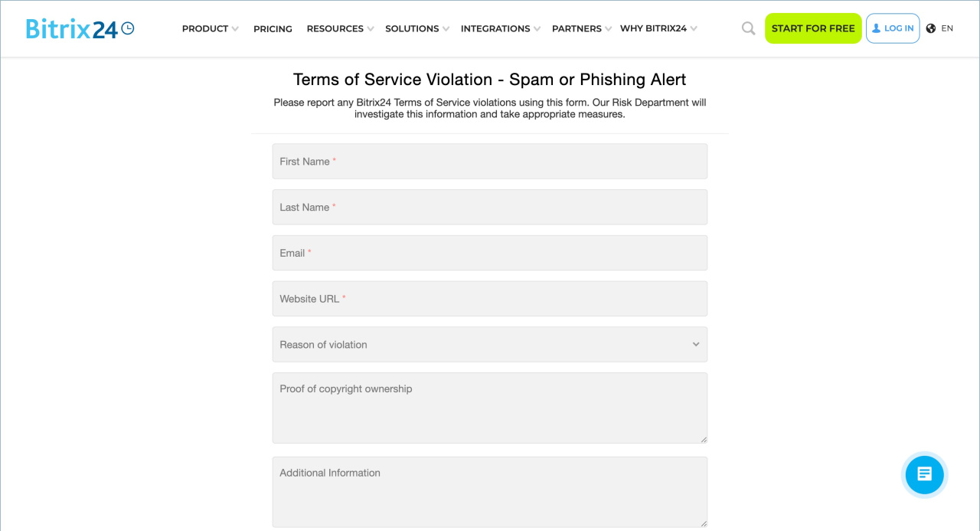Click into the Last Name field

[x=489, y=208]
